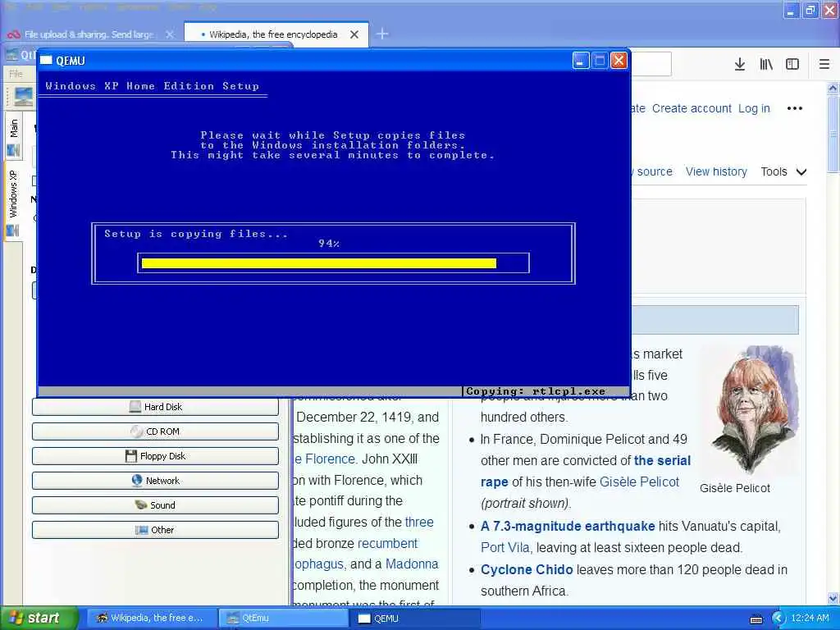840x630 pixels.
Task: Open the browser library icon
Action: pos(766,64)
